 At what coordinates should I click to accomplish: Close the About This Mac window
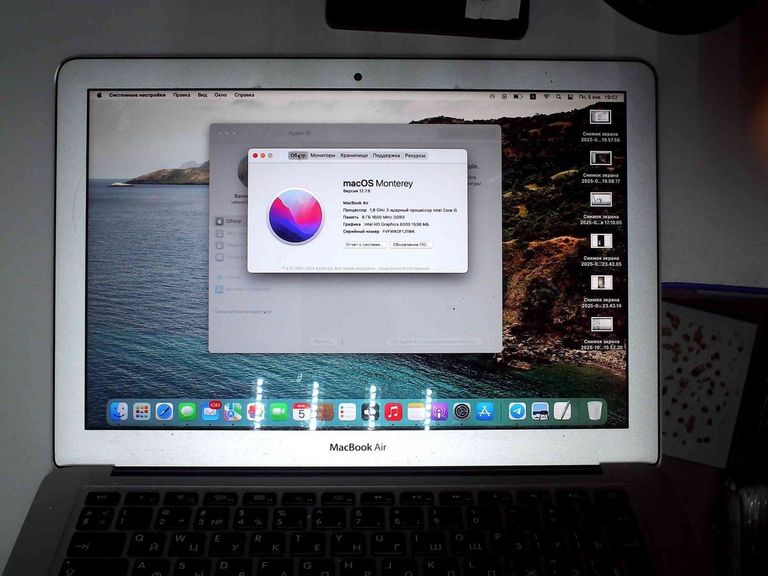(255, 156)
